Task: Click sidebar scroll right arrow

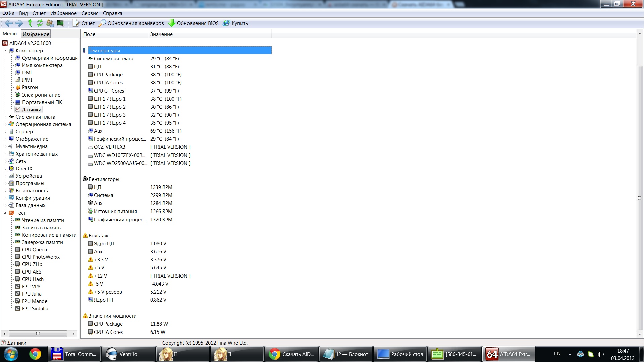Action: tap(74, 334)
